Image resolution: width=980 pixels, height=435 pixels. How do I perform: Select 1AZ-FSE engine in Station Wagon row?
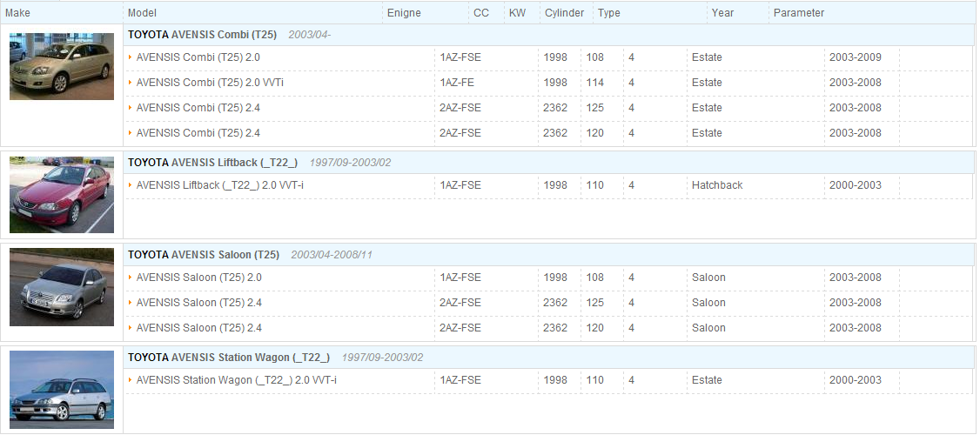(x=460, y=380)
